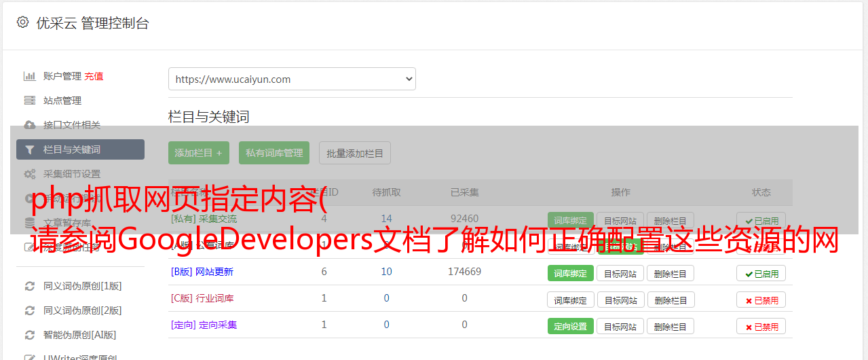Toggle the 已启用 status for 采集交流
Screen dimensions: 868x360
coord(761,221)
